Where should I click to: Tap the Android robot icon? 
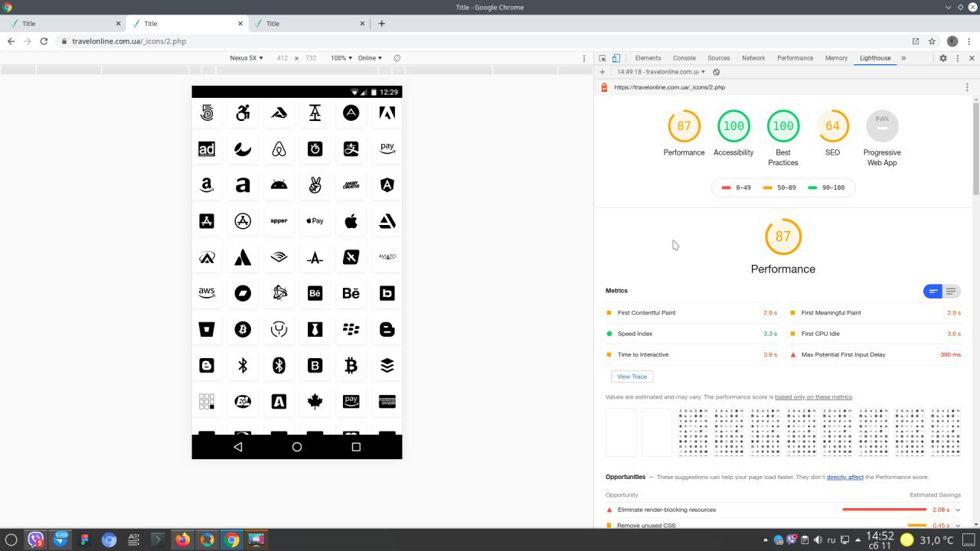coord(279,185)
